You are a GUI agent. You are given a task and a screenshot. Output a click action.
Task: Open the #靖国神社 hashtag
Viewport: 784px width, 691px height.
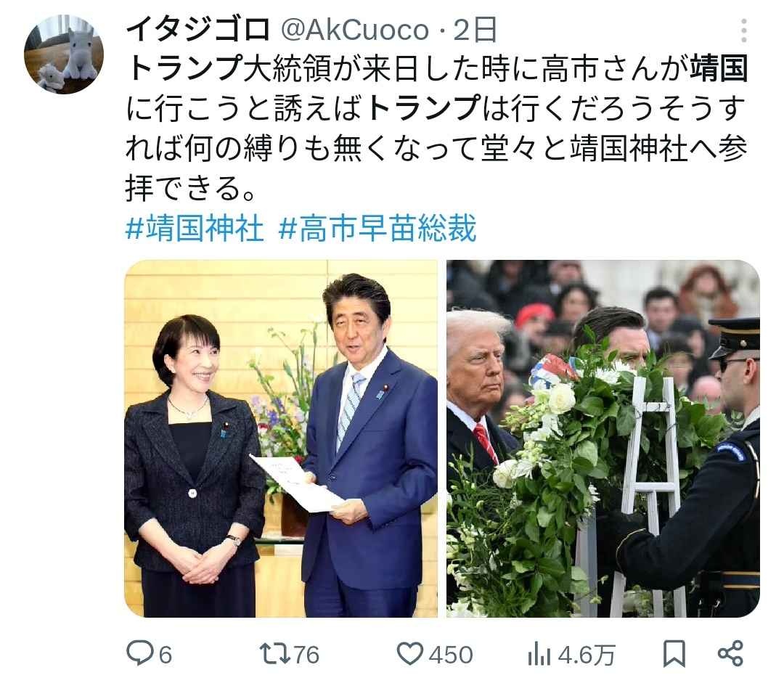195,228
